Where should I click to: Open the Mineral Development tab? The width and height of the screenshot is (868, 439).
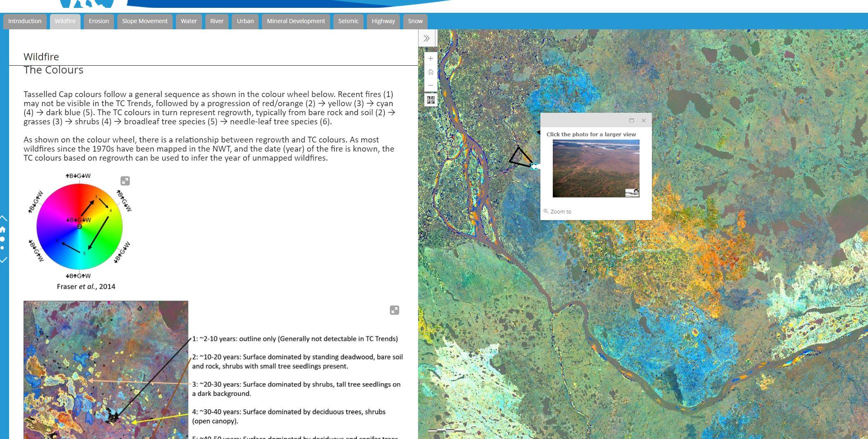pos(296,21)
